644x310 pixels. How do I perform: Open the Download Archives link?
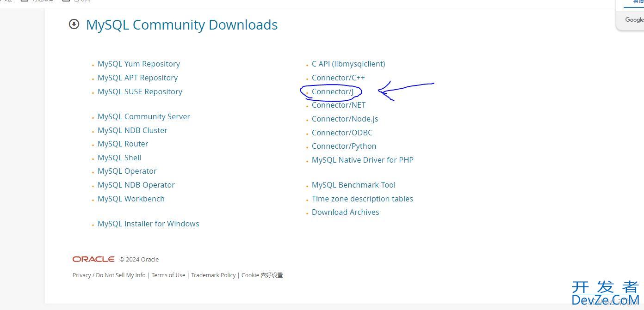pyautogui.click(x=345, y=212)
